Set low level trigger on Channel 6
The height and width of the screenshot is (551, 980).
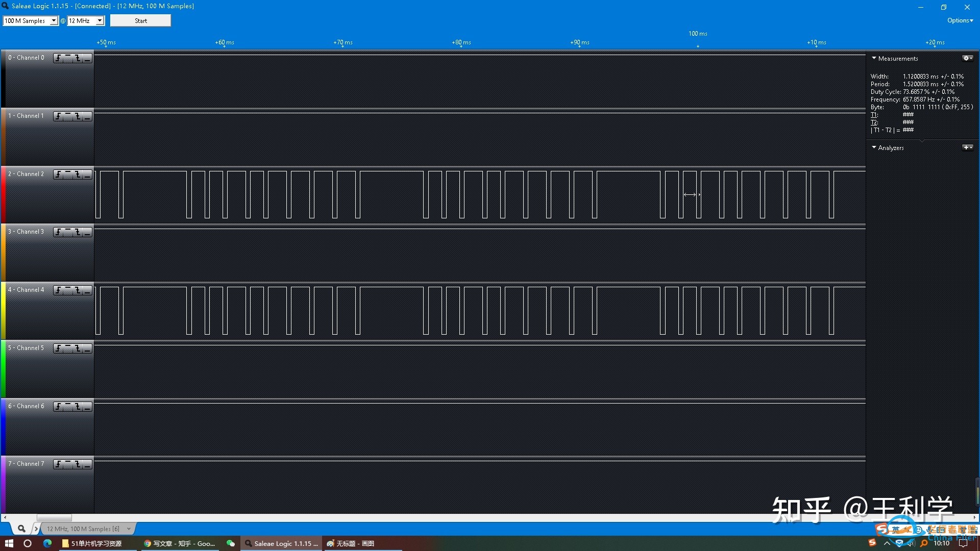[x=87, y=407]
